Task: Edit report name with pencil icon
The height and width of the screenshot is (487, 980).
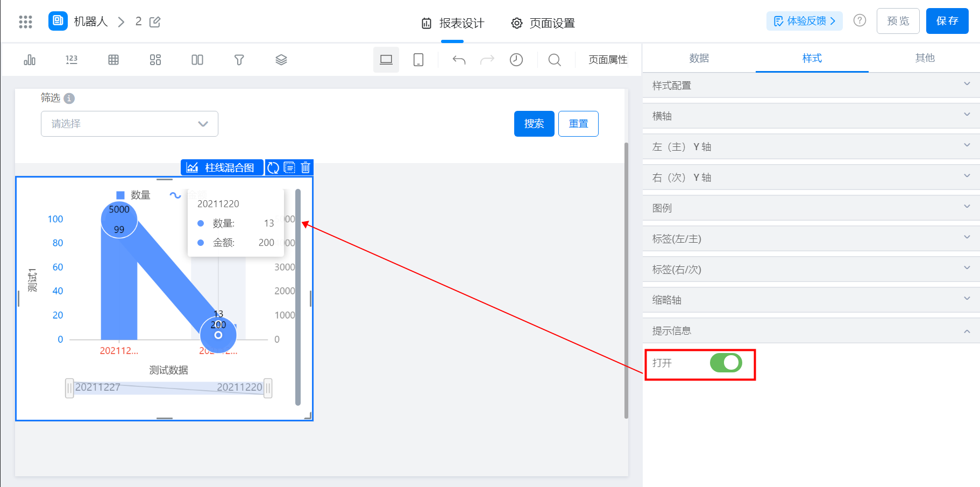Action: tap(155, 22)
